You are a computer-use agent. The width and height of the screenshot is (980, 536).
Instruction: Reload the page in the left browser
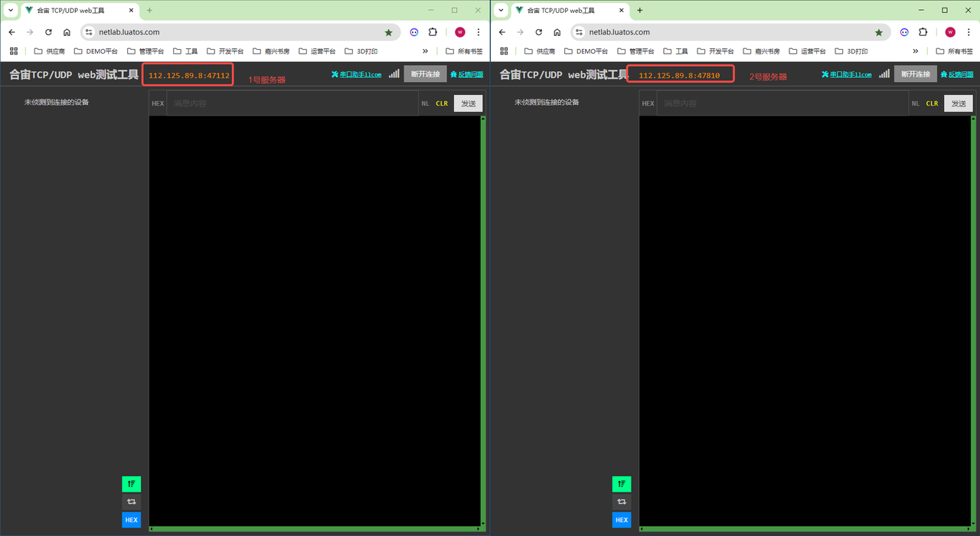pyautogui.click(x=48, y=32)
